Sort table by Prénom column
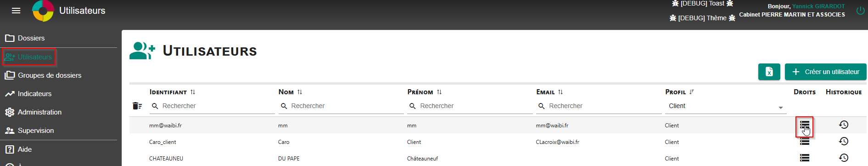The width and height of the screenshot is (868, 166). (439, 92)
